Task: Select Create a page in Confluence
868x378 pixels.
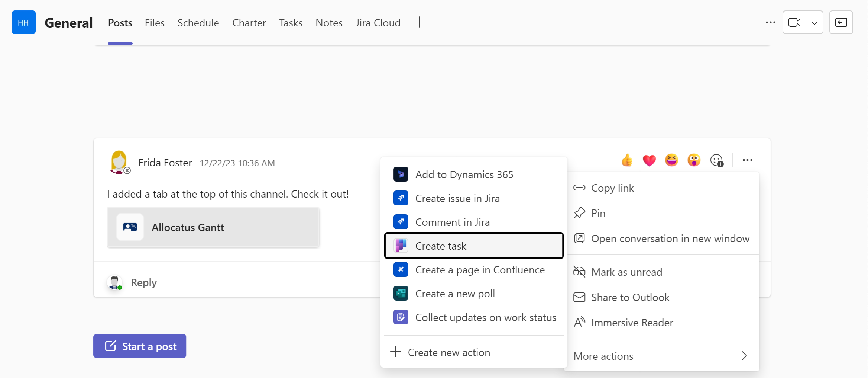Action: pos(474,270)
